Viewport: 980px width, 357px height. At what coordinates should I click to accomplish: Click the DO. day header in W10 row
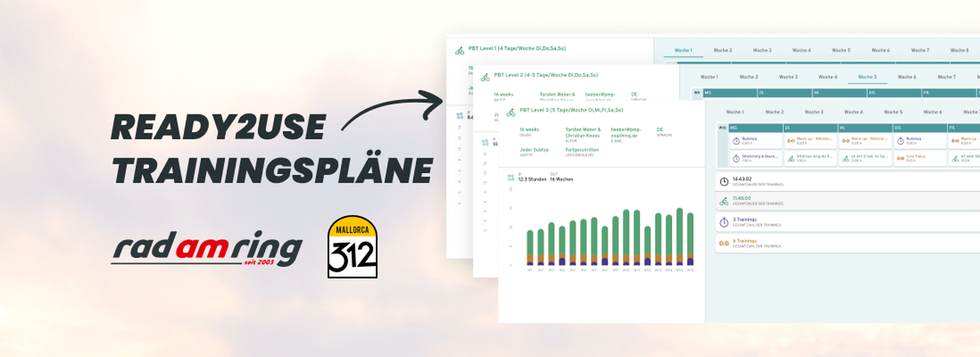(921, 127)
